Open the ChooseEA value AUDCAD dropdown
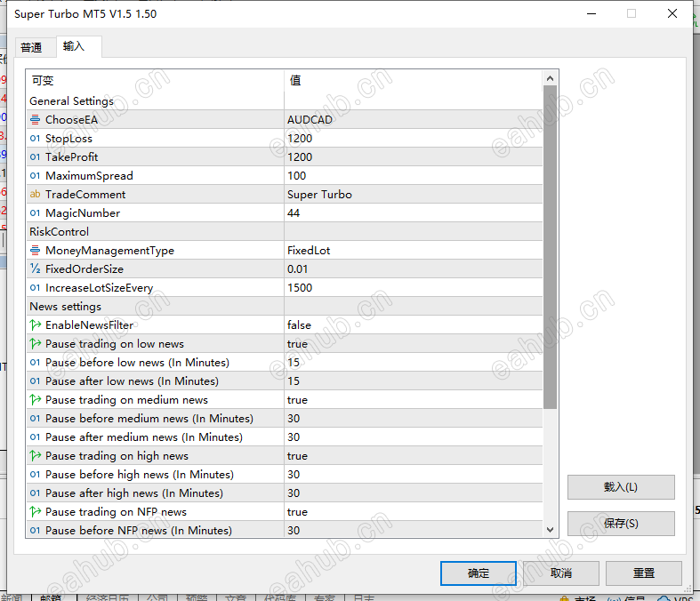700x601 pixels. point(414,119)
